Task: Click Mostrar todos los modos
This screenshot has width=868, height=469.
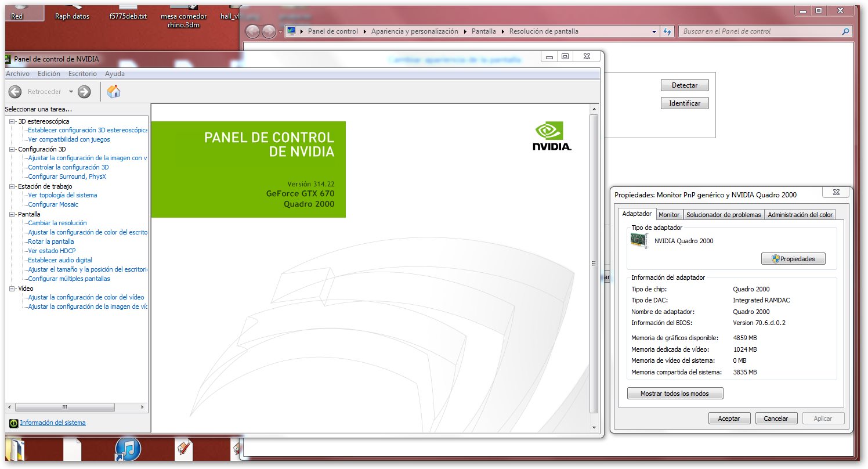Action: [675, 394]
